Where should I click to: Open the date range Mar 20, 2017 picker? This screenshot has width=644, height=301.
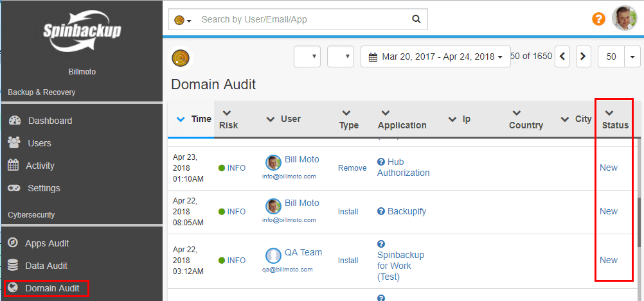tap(435, 56)
